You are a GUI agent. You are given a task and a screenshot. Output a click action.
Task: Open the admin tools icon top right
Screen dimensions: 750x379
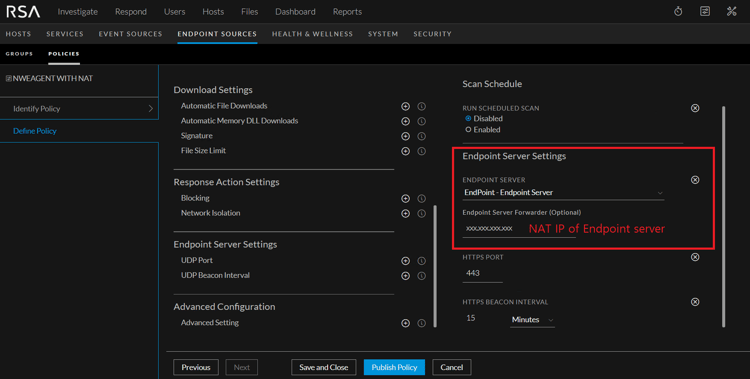coord(731,11)
